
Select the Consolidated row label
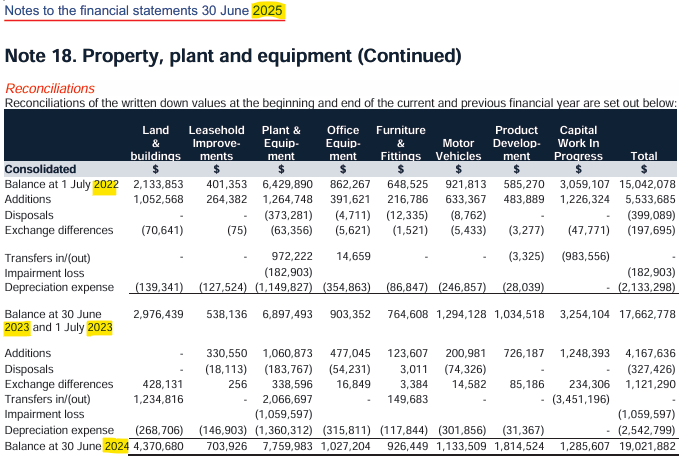coord(41,170)
